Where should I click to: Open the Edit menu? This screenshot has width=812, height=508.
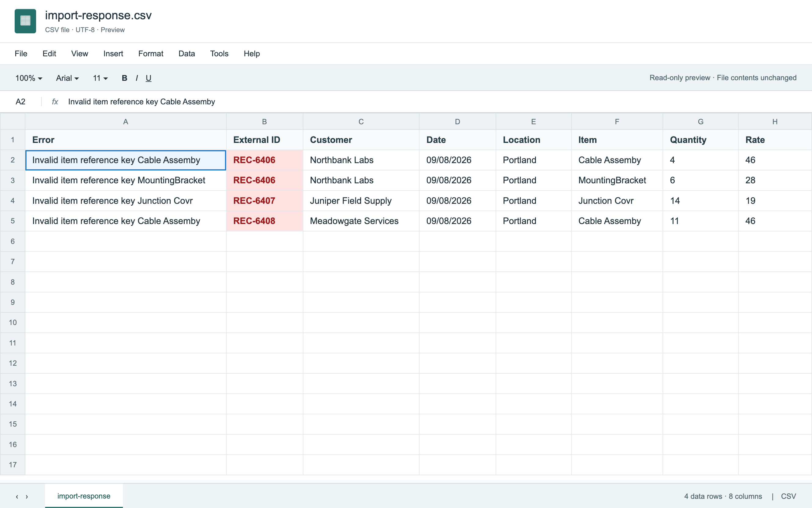point(49,54)
